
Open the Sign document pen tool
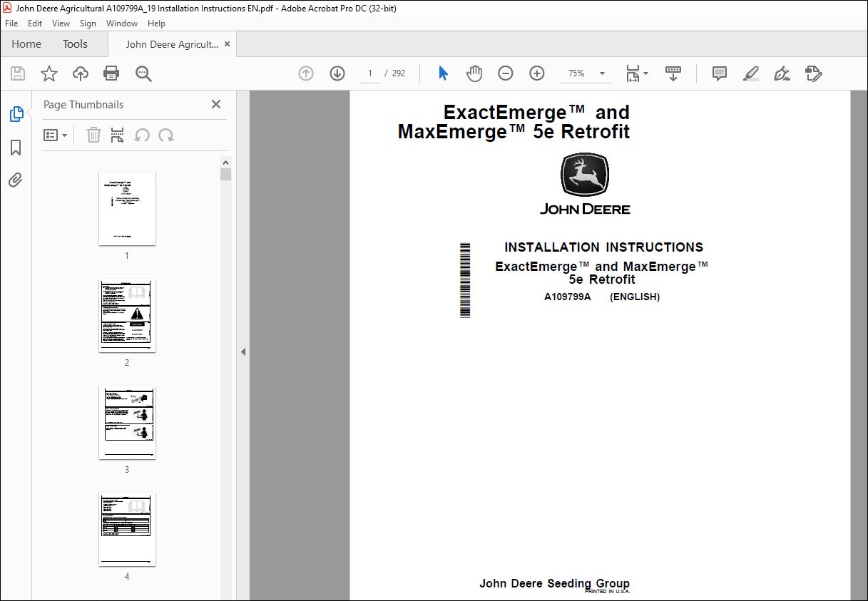[x=782, y=73]
